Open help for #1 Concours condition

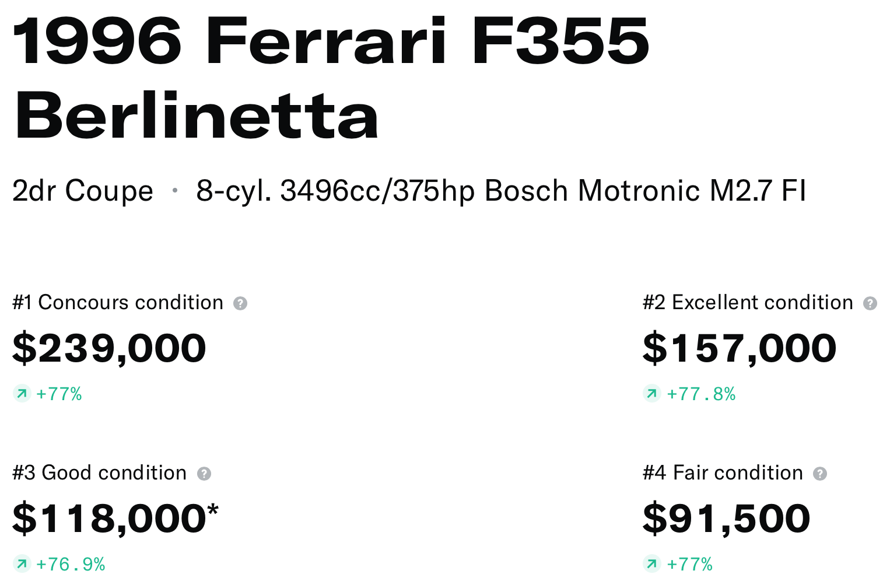(x=240, y=303)
